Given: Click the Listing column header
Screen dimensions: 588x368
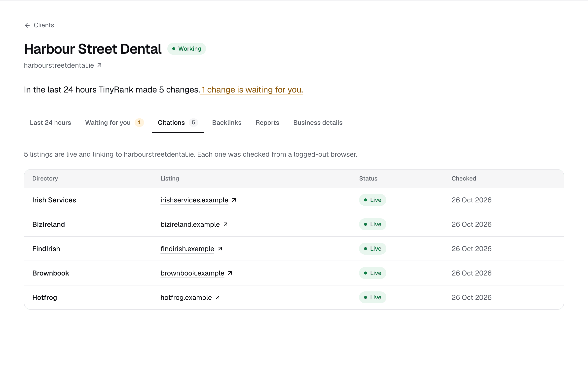Looking at the screenshot, I should (170, 179).
